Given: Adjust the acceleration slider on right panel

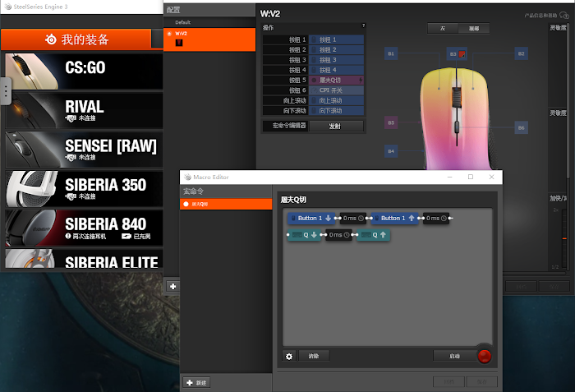Looking at the screenshot, I should coord(564,238).
